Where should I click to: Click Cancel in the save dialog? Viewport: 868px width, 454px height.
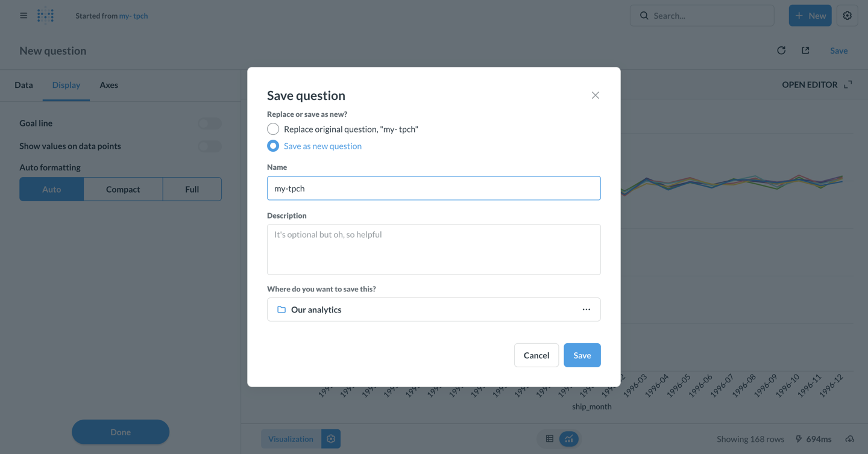pyautogui.click(x=536, y=355)
